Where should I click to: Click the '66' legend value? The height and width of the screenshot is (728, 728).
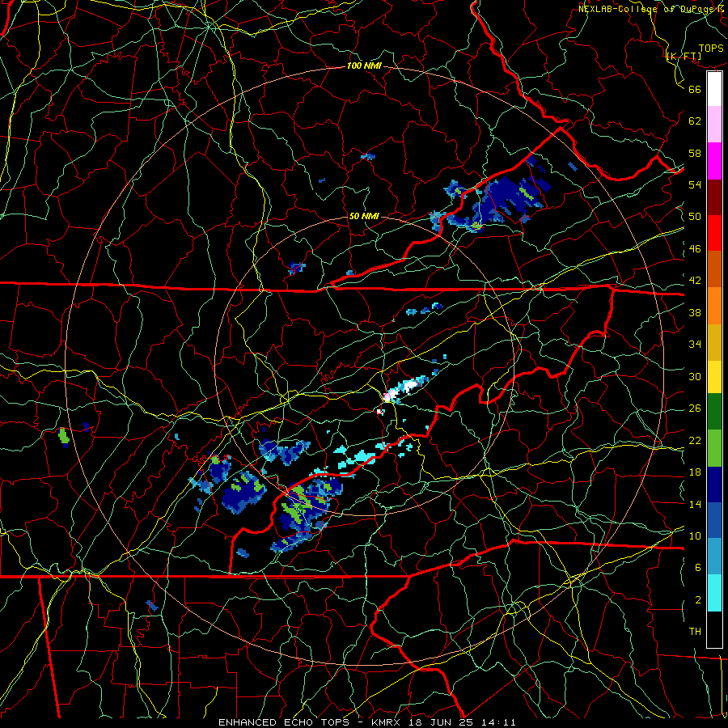tap(695, 89)
